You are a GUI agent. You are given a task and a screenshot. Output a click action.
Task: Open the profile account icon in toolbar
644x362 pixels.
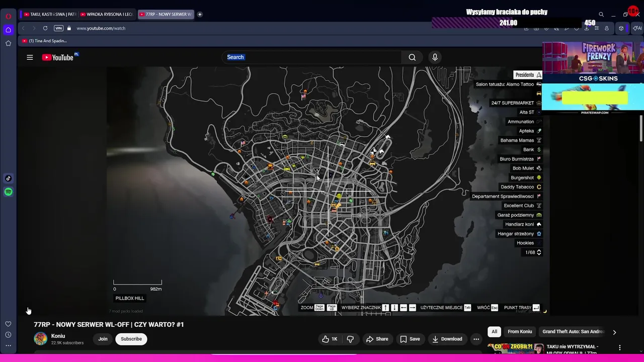(x=607, y=28)
